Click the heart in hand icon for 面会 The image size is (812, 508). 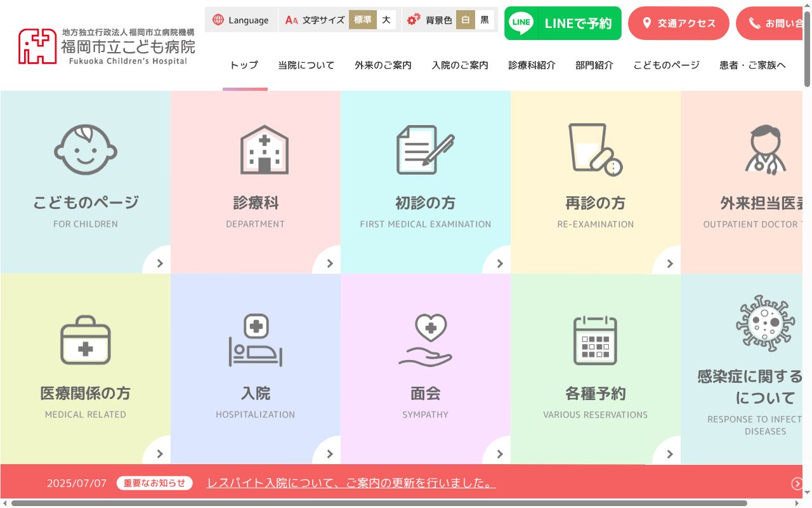[x=425, y=340]
